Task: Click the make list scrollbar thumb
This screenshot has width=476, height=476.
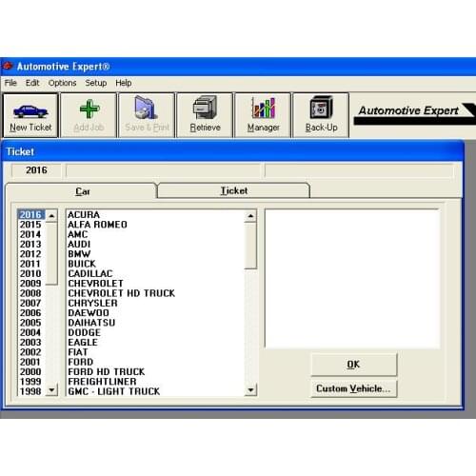Action: tap(250, 246)
